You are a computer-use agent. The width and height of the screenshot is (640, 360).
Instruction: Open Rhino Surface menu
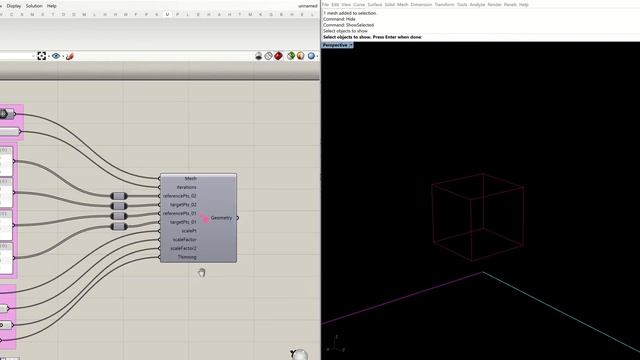[x=375, y=4]
